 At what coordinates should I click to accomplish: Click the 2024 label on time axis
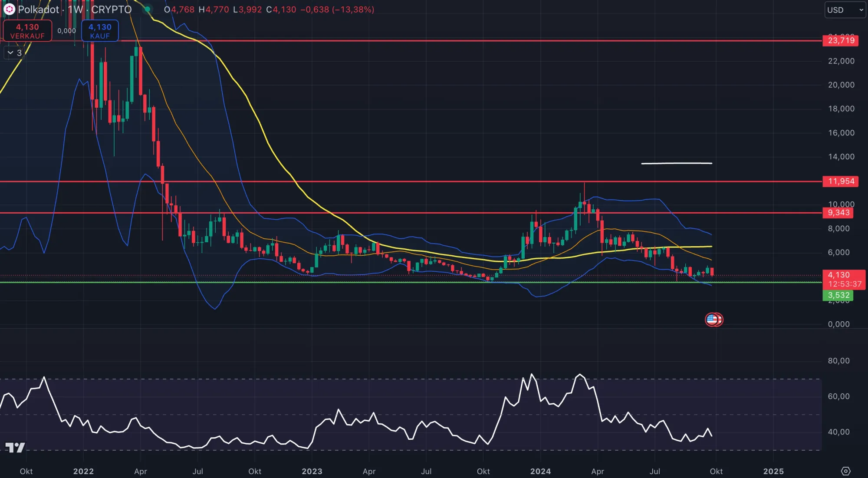540,471
